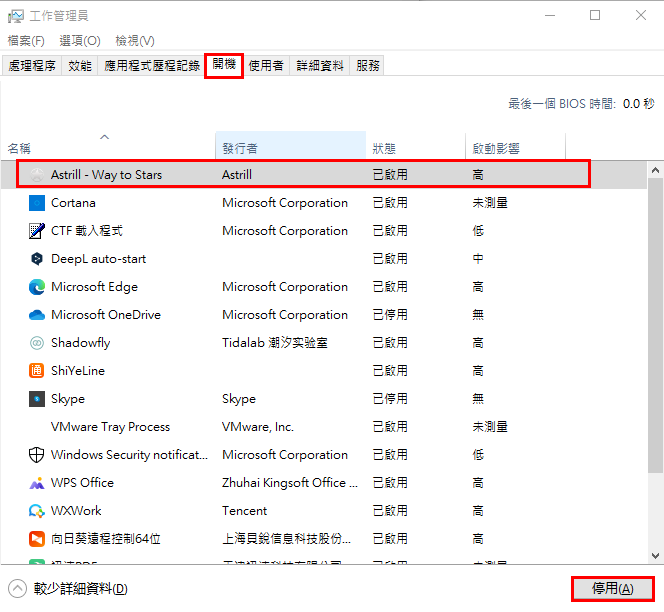This screenshot has height=612, width=664.
Task: Click the VMware, Inc. publisher cell
Action: pyautogui.click(x=258, y=427)
